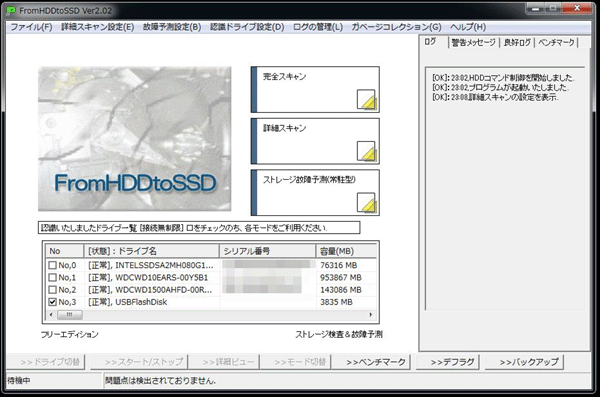
Task: Click the >>デフラグ button
Action: [x=448, y=362]
